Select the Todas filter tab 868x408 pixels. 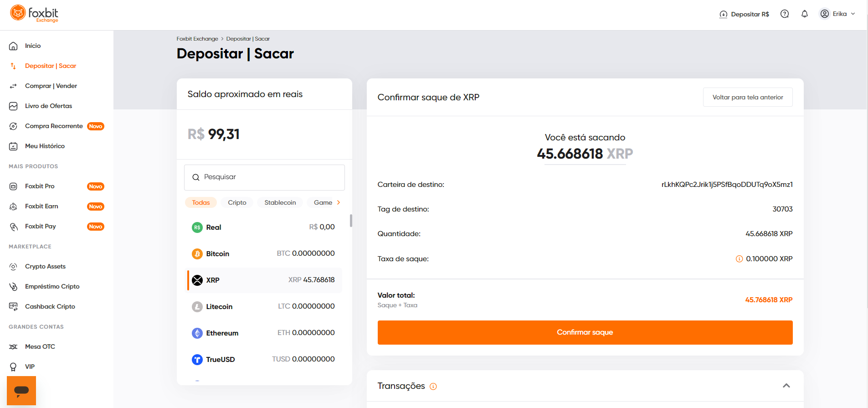[201, 202]
